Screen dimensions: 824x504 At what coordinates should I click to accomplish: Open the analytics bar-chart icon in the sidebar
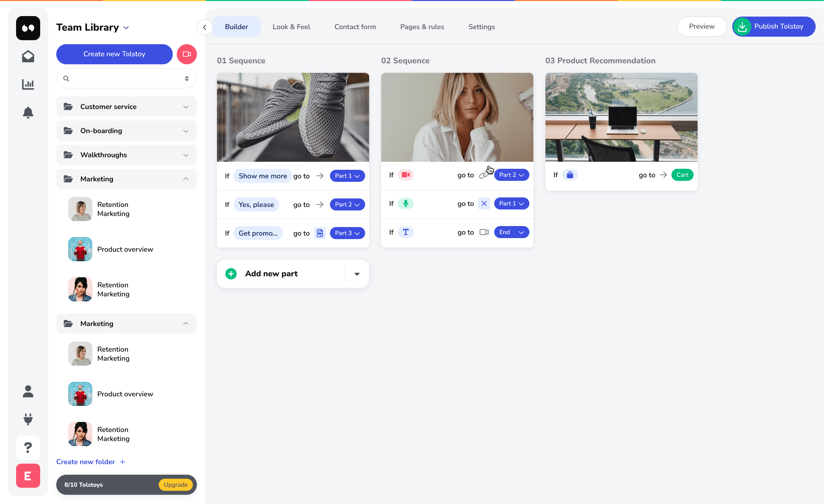pyautogui.click(x=28, y=84)
